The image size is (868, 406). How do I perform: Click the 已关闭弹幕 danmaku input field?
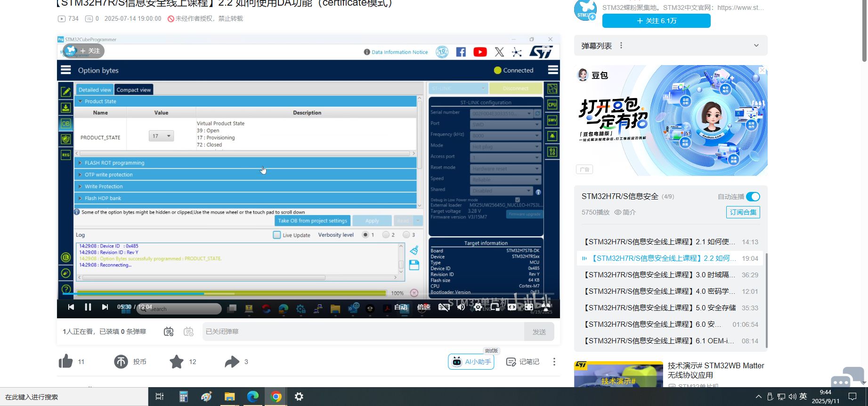point(363,331)
